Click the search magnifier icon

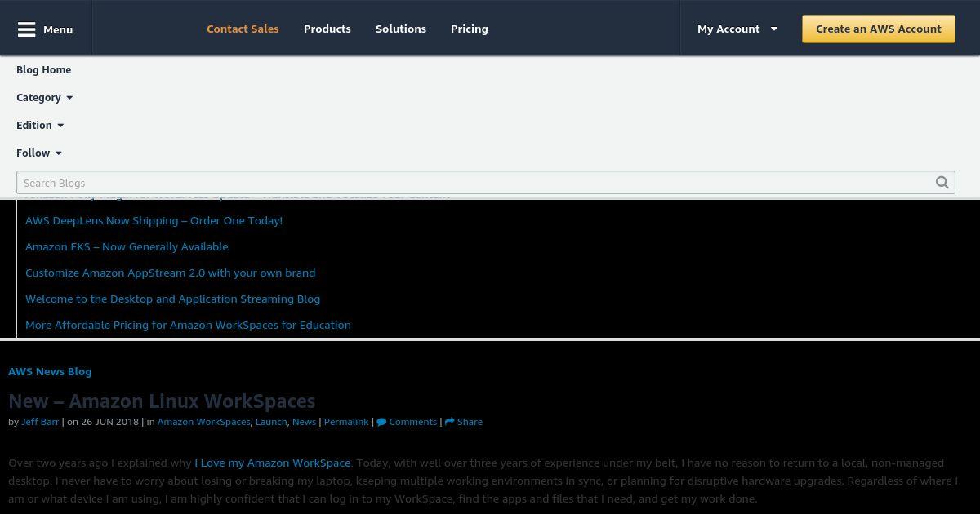pos(942,183)
